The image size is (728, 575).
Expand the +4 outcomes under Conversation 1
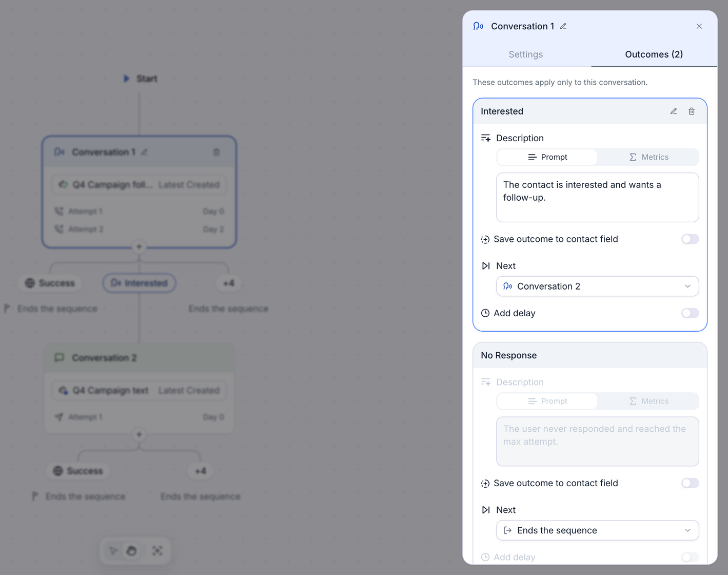coord(229,283)
